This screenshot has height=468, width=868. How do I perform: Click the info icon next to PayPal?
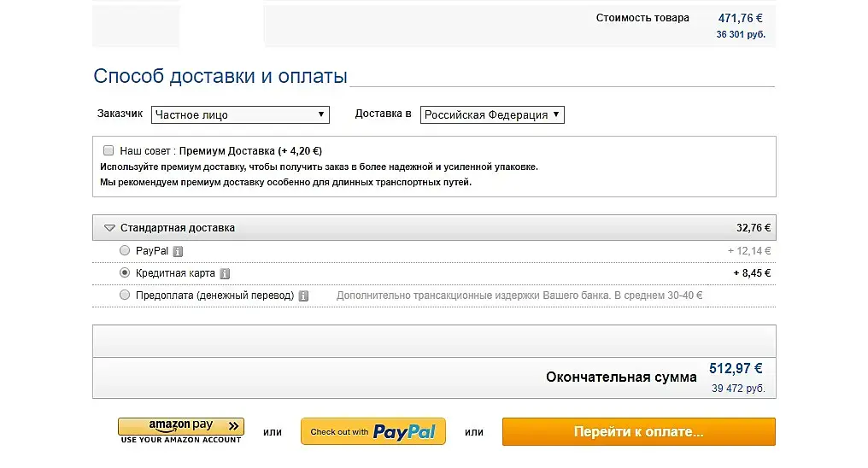click(x=178, y=252)
